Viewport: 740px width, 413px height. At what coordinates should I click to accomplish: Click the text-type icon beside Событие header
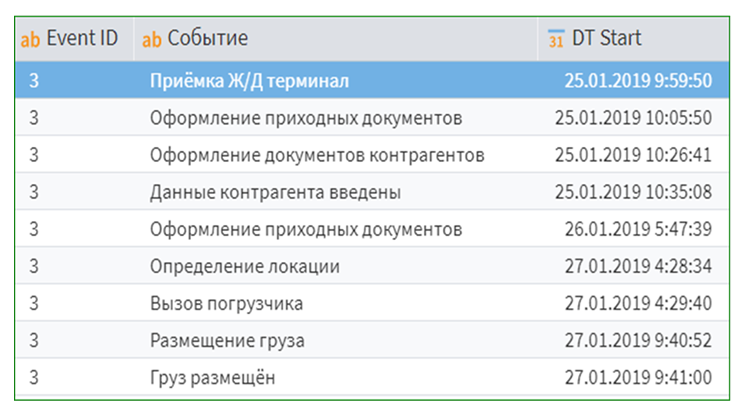(152, 40)
